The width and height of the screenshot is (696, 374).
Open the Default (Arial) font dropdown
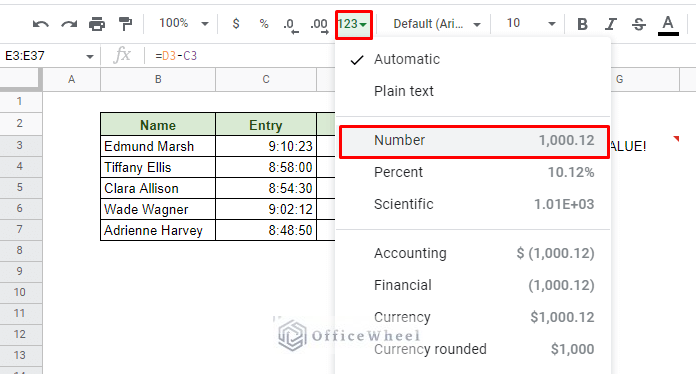[437, 24]
